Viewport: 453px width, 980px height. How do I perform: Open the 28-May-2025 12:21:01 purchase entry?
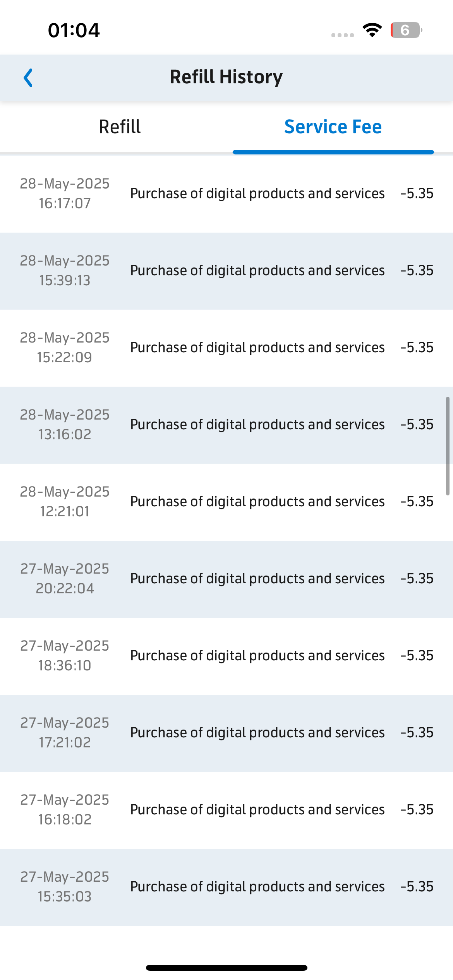tap(226, 502)
